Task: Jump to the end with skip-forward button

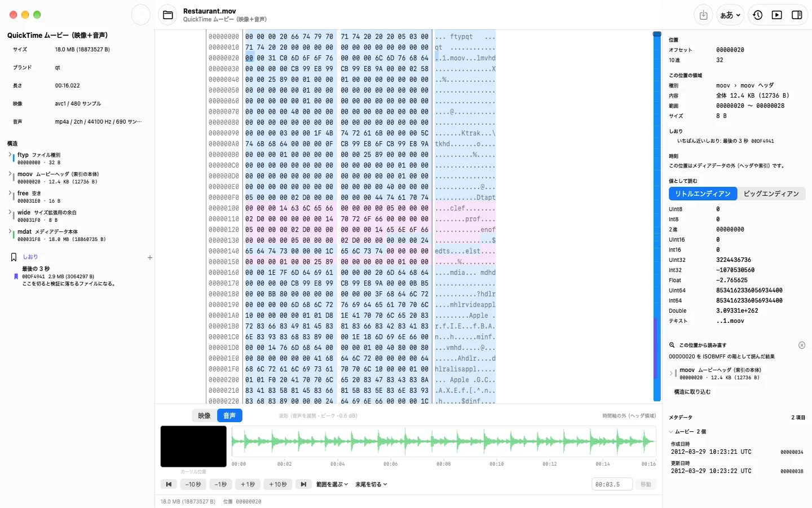Action: tap(303, 484)
